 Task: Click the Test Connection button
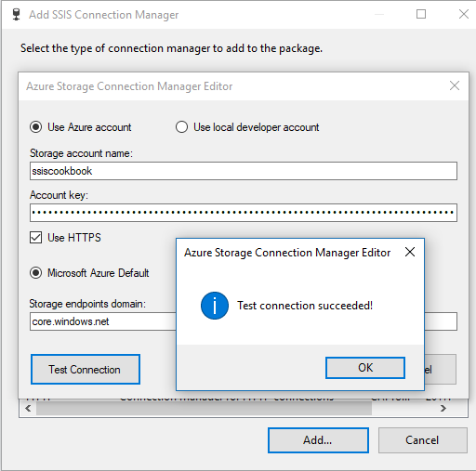(86, 369)
